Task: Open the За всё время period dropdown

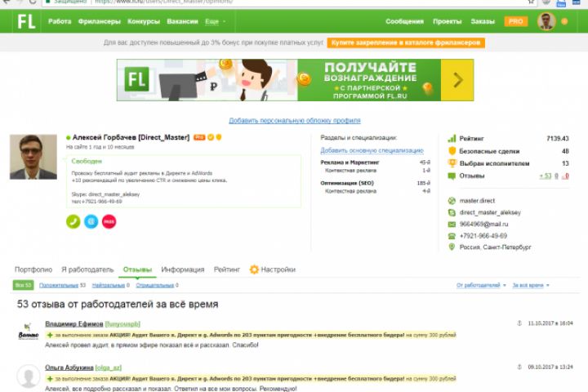Action: click(x=531, y=285)
